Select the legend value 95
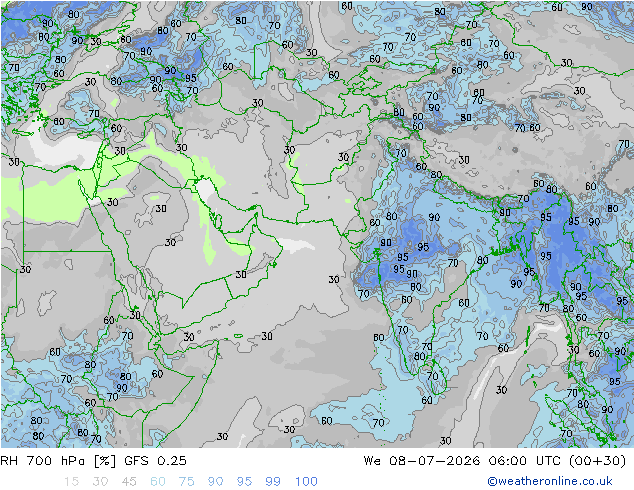 [x=244, y=482]
